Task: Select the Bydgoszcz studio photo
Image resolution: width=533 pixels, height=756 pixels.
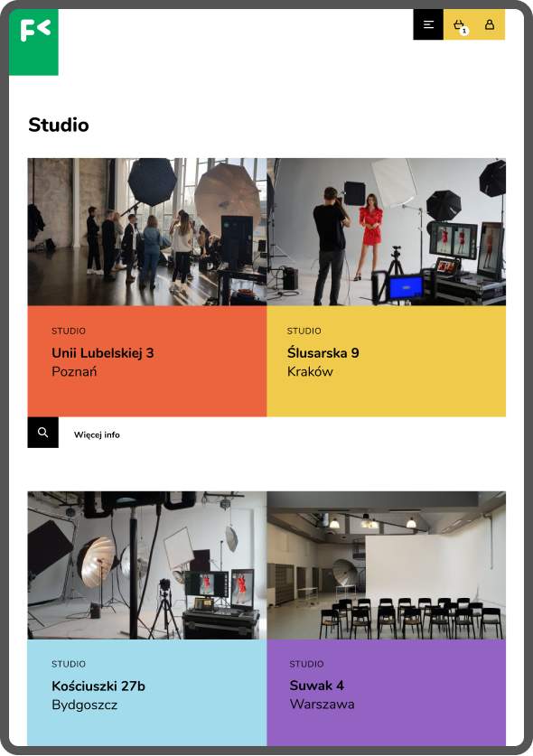Action: [147, 565]
